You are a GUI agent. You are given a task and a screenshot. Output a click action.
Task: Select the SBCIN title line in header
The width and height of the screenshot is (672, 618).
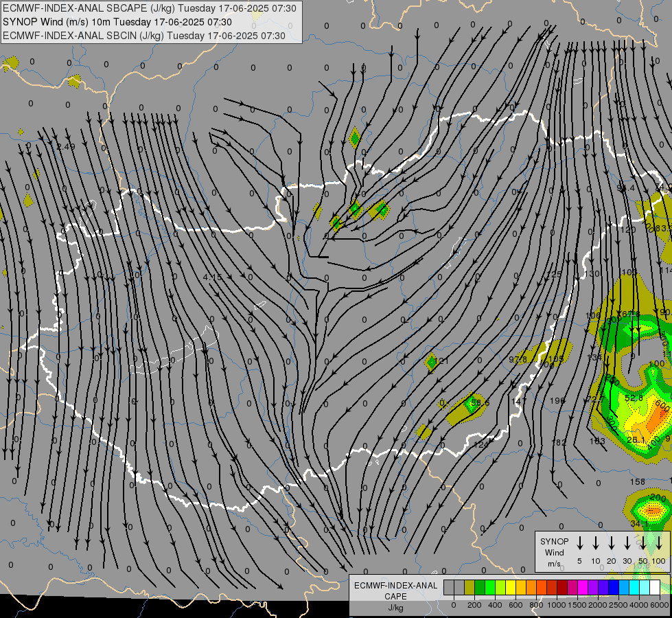[144, 36]
